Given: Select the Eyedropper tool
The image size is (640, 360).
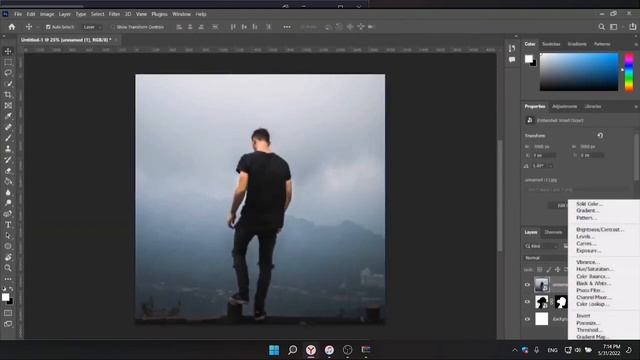Looking at the screenshot, I should (x=8, y=116).
